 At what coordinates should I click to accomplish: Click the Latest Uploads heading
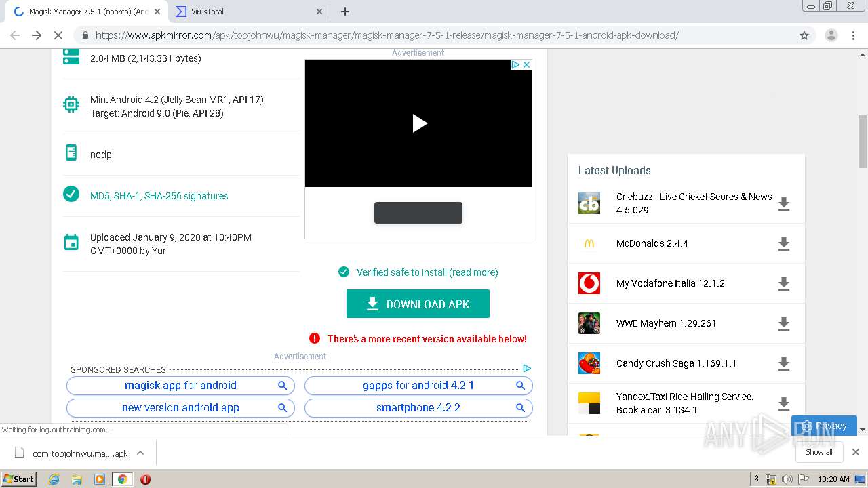pos(614,171)
